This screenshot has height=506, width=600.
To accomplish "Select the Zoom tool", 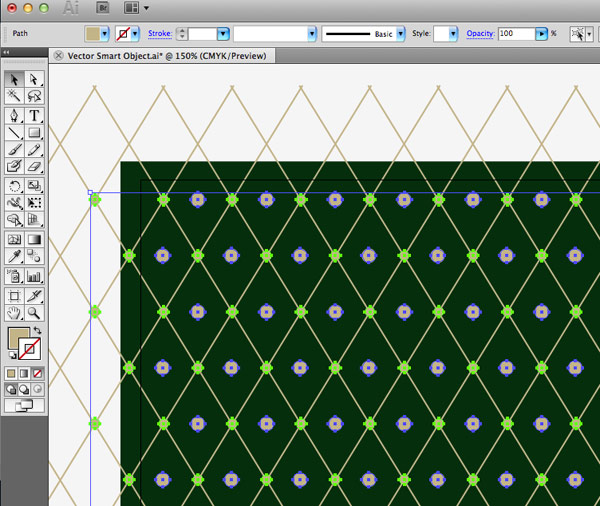I will pos(34,313).
